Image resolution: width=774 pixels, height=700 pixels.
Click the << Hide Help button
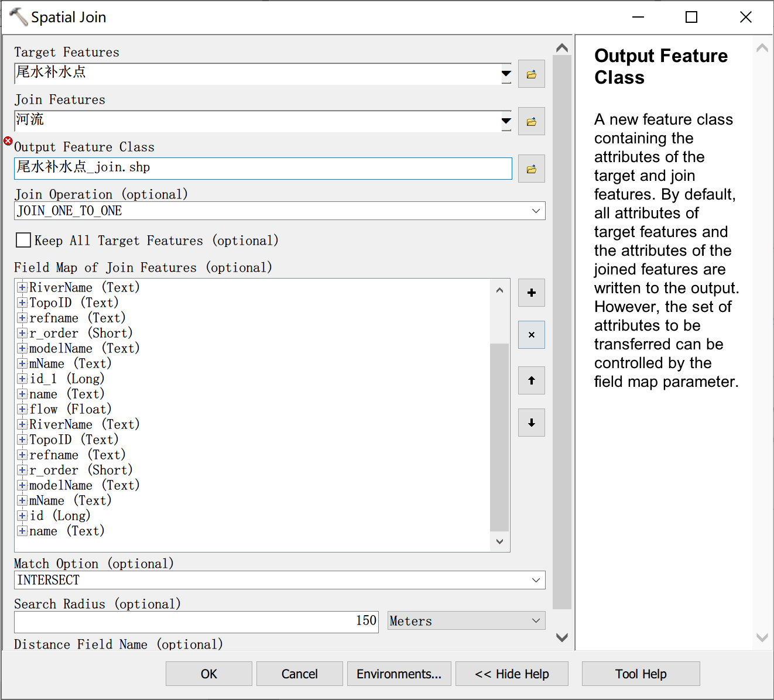512,674
